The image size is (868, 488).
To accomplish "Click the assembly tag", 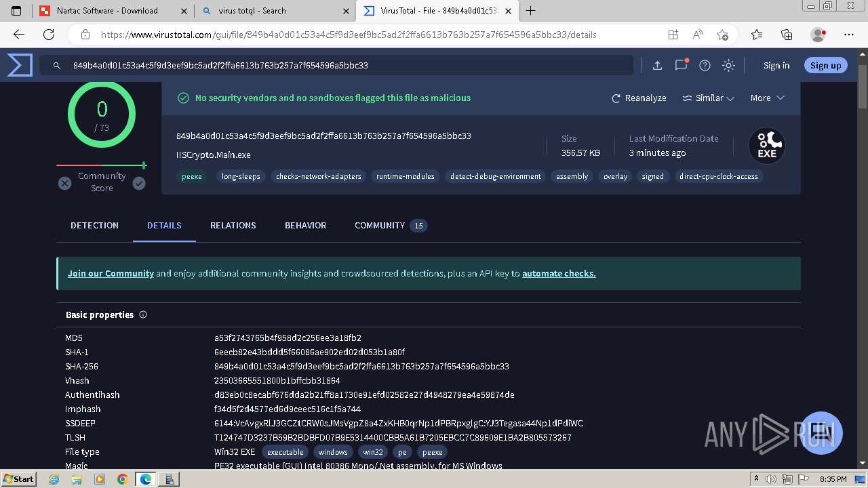I will click(572, 176).
